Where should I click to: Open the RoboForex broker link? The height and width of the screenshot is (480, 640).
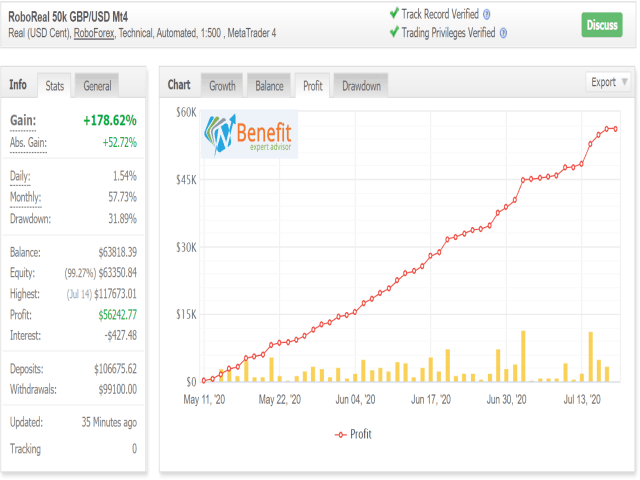(x=94, y=33)
